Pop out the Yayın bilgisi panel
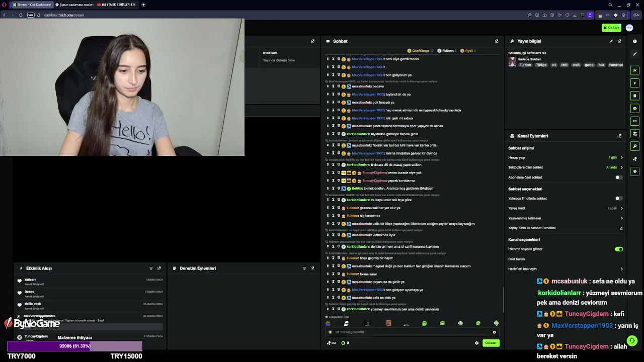The width and height of the screenshot is (644, 362). [619, 41]
